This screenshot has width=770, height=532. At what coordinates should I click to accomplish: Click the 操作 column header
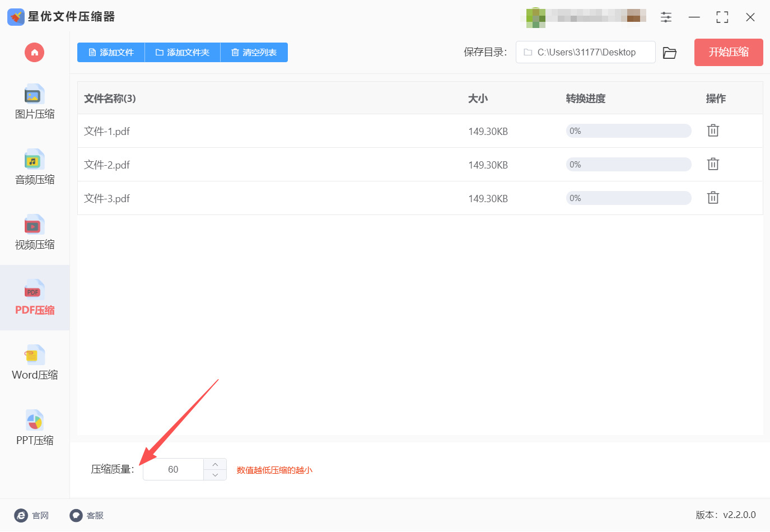[x=716, y=99]
